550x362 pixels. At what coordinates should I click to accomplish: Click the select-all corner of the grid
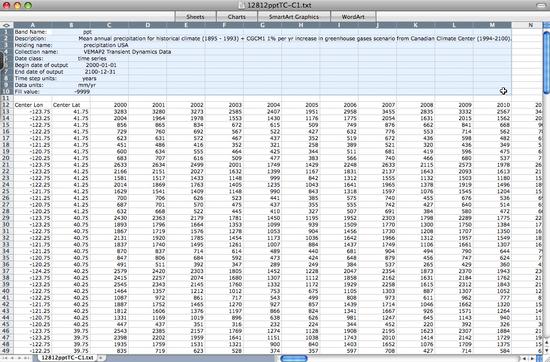pos(6,25)
